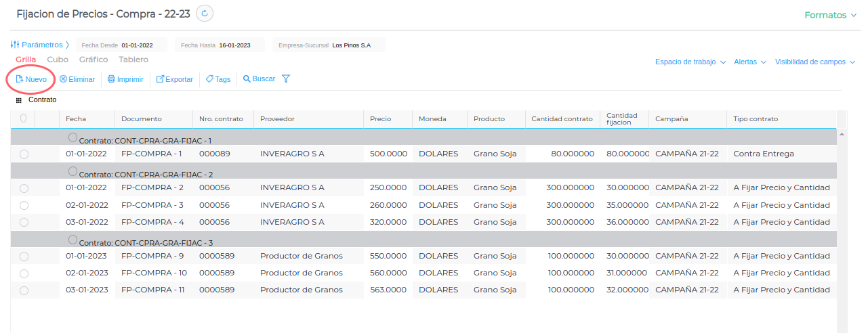
Task: Click the cell FP-COMPRA - 10
Action: click(x=154, y=273)
